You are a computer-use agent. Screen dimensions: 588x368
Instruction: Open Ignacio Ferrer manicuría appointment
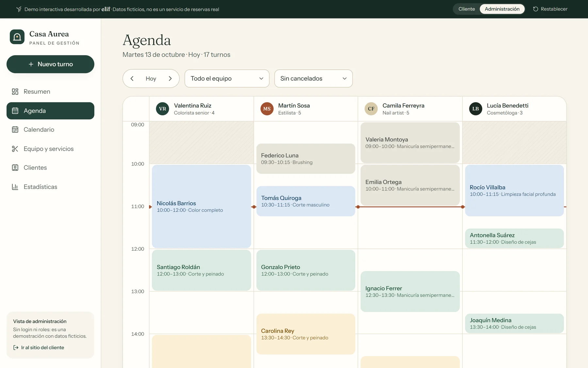pos(410,292)
